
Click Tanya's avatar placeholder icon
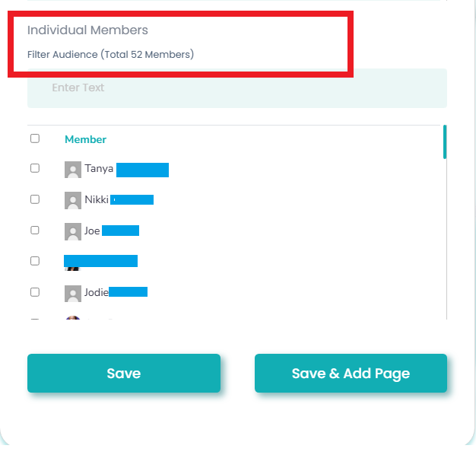pos(73,170)
